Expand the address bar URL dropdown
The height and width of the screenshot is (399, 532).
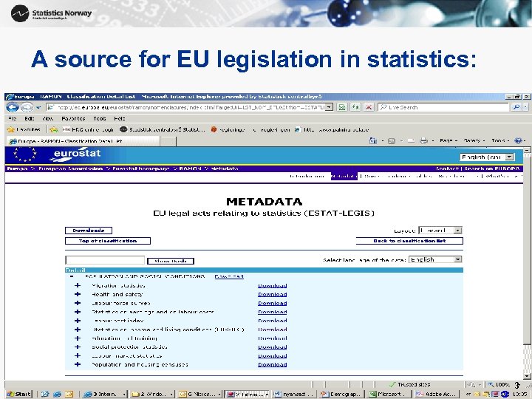pos(329,107)
